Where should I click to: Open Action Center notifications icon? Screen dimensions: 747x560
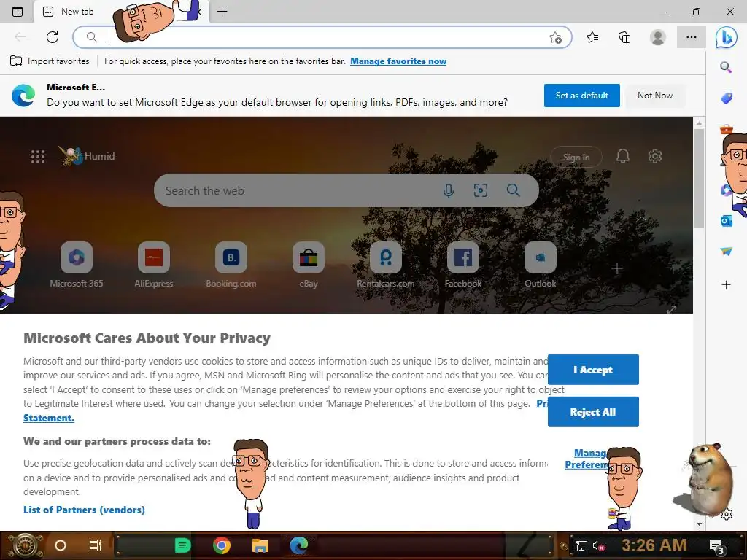(x=717, y=547)
